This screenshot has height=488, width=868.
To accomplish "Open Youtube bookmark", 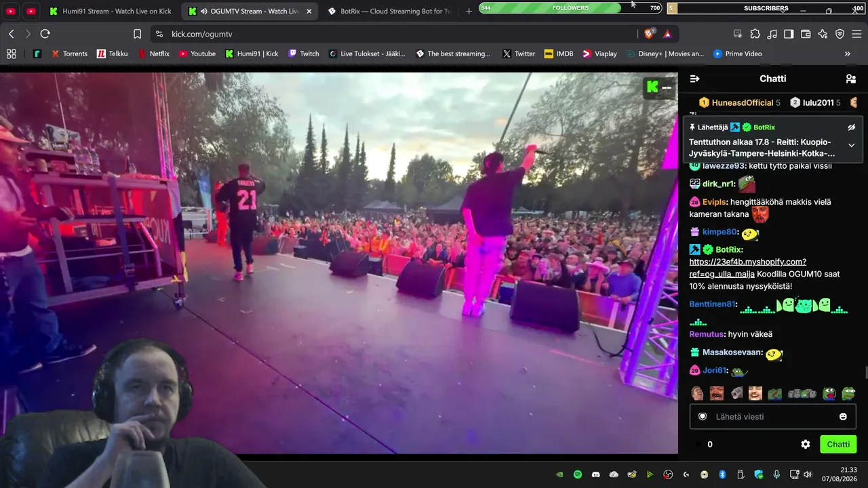I will (197, 54).
